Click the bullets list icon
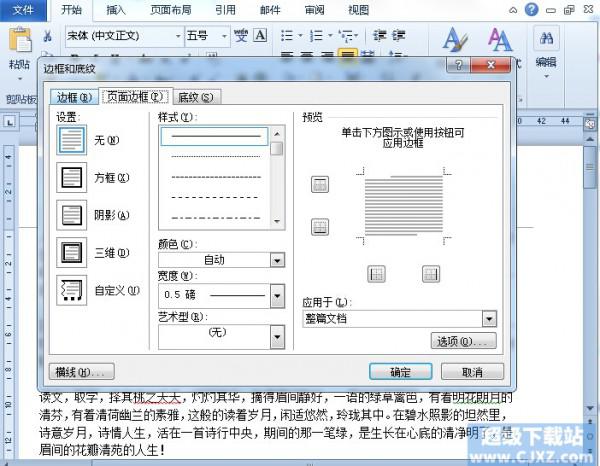 [x=287, y=36]
